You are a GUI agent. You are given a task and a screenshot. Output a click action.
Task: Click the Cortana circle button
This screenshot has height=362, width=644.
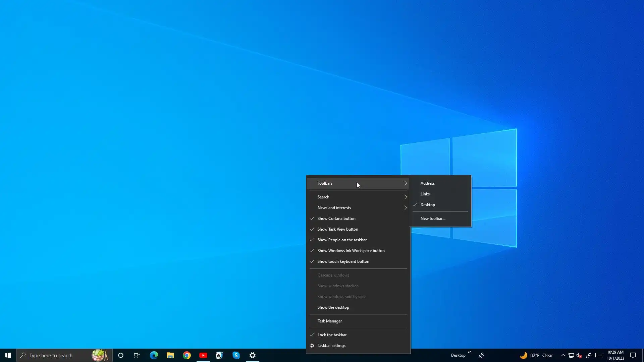[x=121, y=355]
